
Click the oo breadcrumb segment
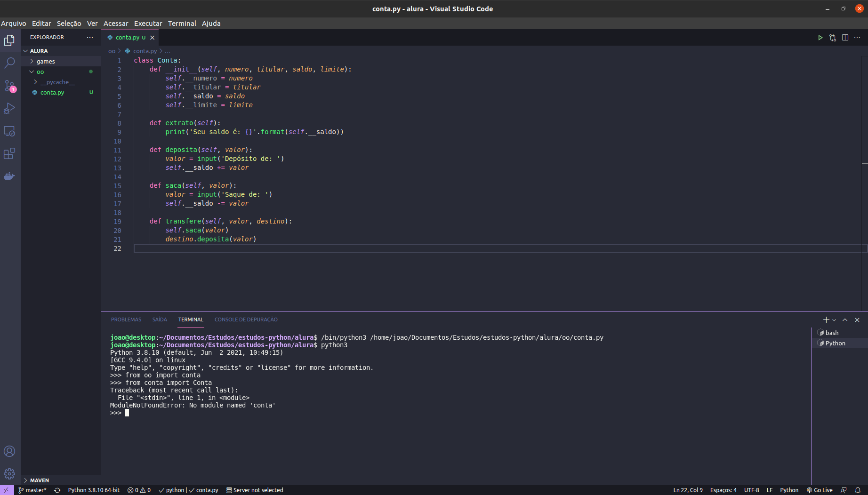pos(112,51)
